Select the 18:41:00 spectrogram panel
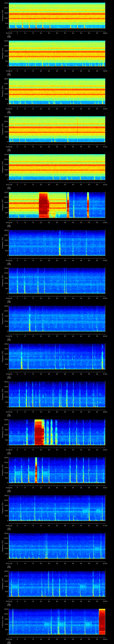This screenshot has width=114, height=644. (x=57, y=167)
